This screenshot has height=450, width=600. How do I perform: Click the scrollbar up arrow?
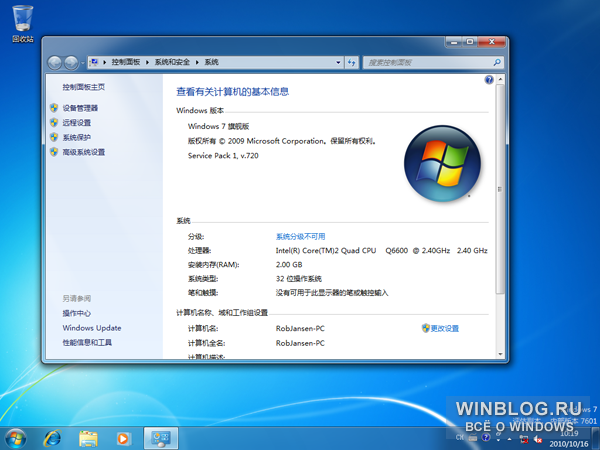[500, 79]
